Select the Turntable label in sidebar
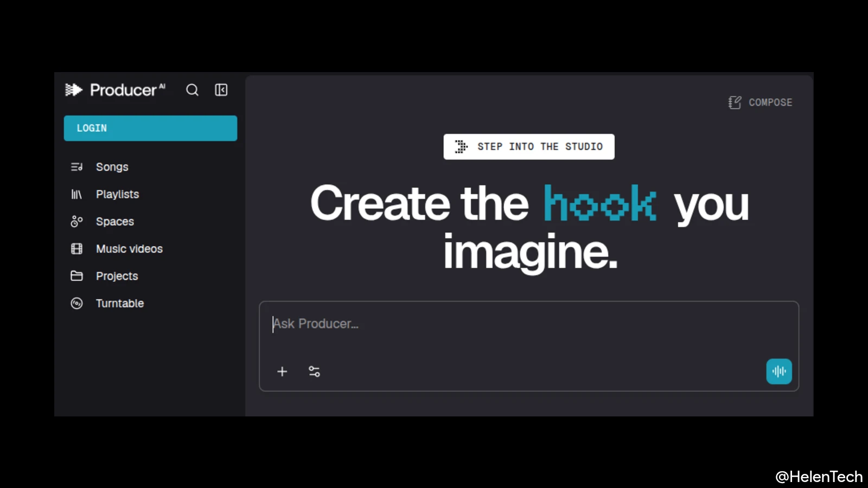Viewport: 868px width, 488px height. click(x=120, y=304)
